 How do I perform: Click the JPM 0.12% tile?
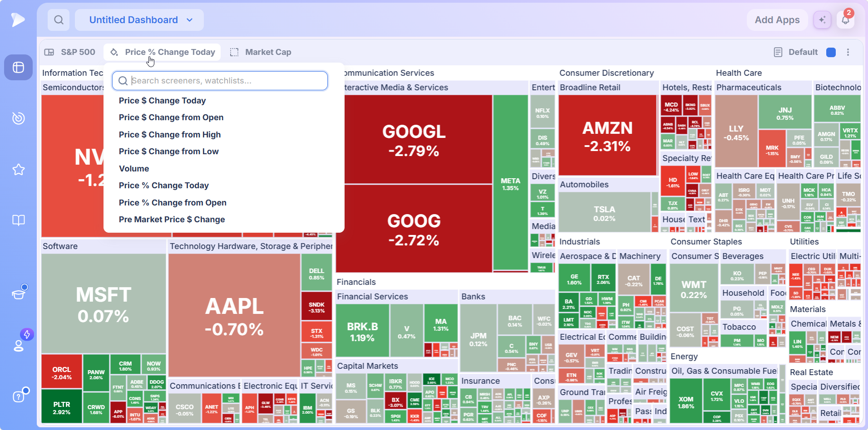[478, 338]
